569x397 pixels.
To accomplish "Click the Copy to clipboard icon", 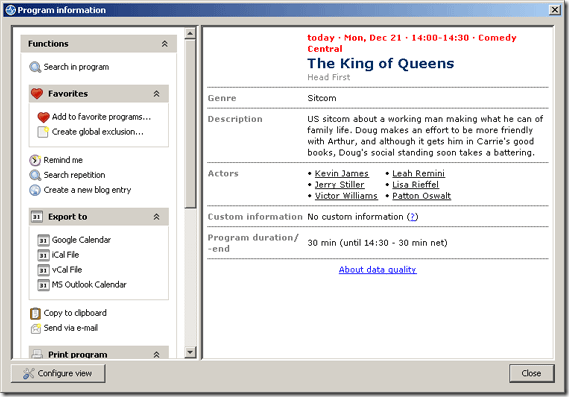I will 35,313.
